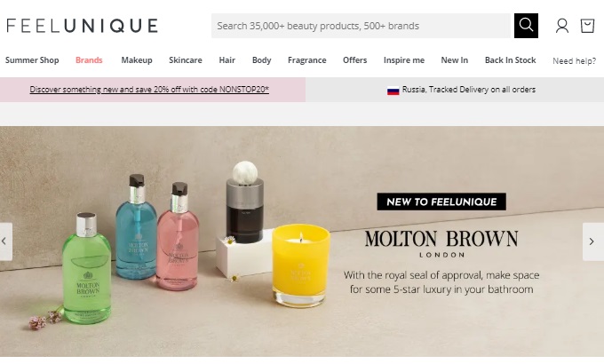Click Russia Tracked Delivery text

click(x=469, y=90)
